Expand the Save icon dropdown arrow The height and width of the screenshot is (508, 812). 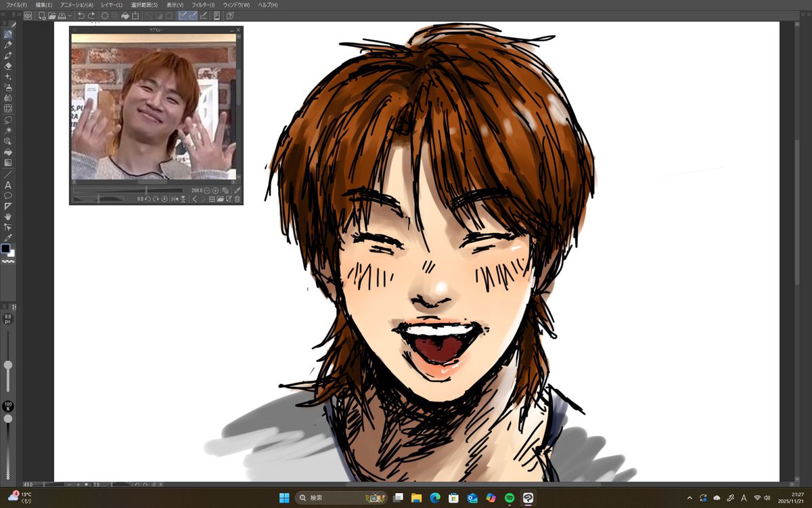pos(70,16)
